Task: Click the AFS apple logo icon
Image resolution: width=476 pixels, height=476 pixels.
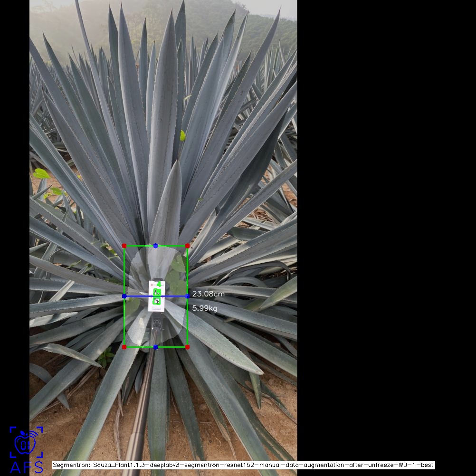Action: point(26,443)
